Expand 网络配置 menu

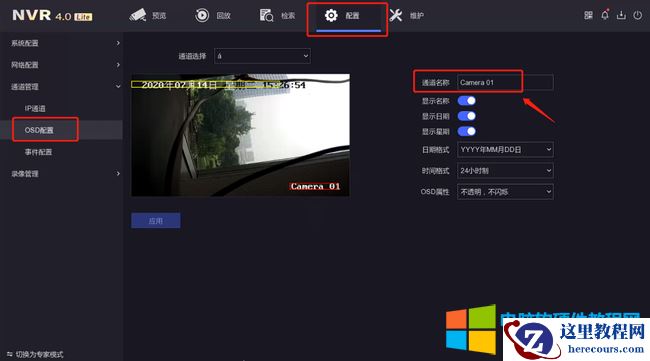click(61, 65)
